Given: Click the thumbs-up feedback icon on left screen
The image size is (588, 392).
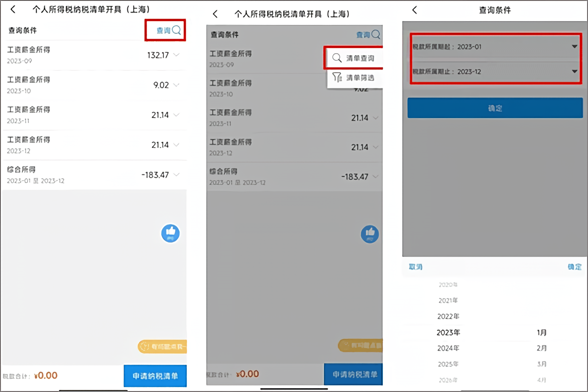Looking at the screenshot, I should [x=170, y=233].
